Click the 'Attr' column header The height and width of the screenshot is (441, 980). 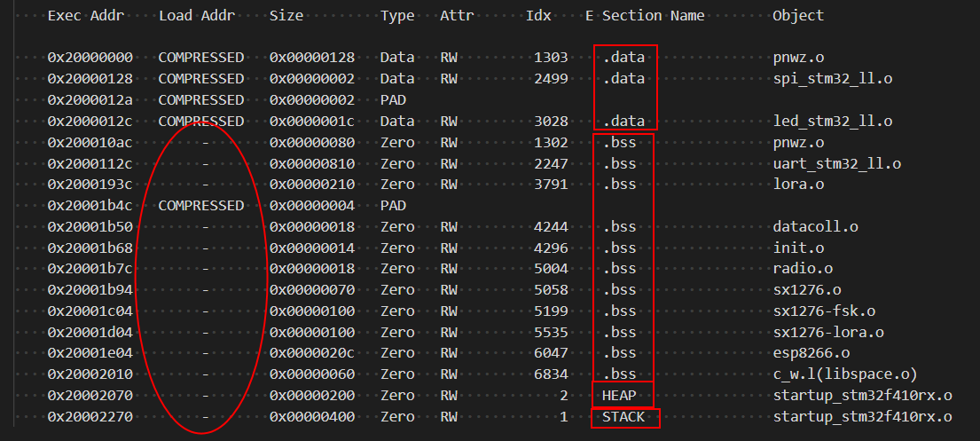[x=457, y=16]
